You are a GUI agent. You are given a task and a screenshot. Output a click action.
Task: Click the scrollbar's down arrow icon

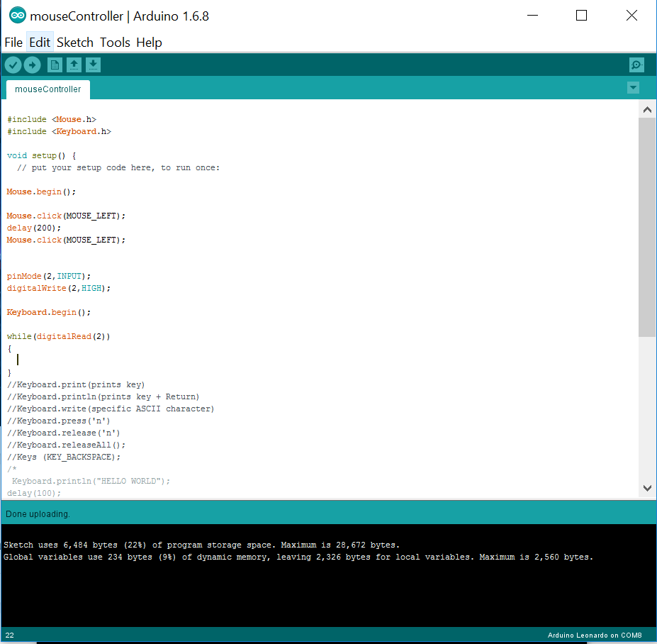click(x=647, y=488)
